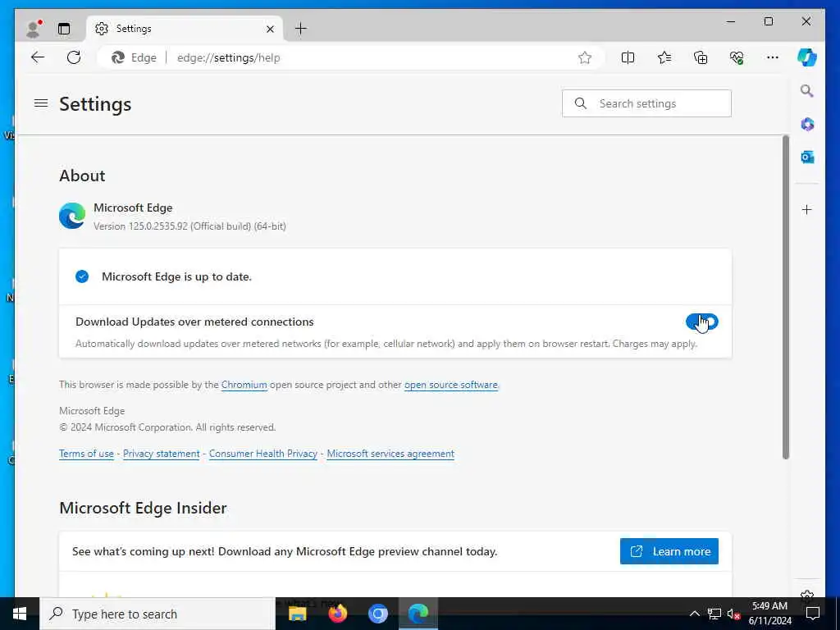This screenshot has width=840, height=630.
Task: Open network status tray icon
Action: pos(714,614)
